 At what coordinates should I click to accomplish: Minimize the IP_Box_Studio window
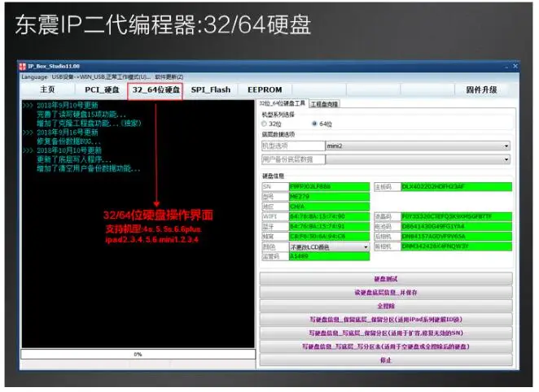pyautogui.click(x=506, y=67)
